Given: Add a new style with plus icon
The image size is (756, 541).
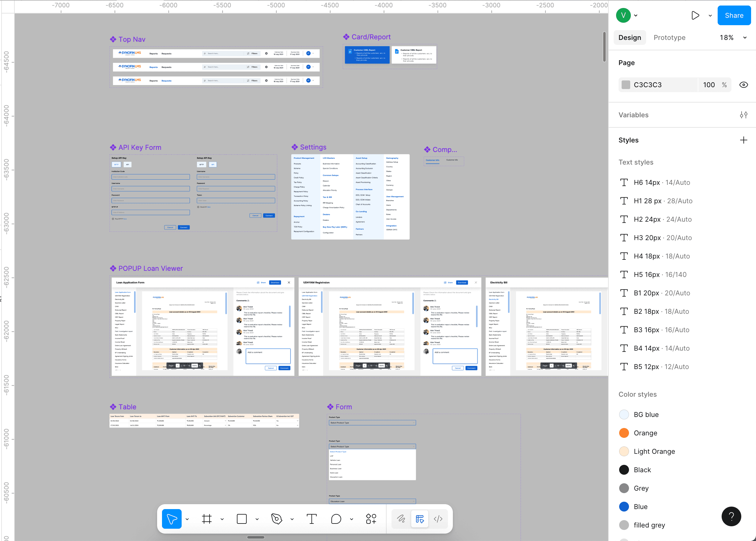Looking at the screenshot, I should pos(743,140).
